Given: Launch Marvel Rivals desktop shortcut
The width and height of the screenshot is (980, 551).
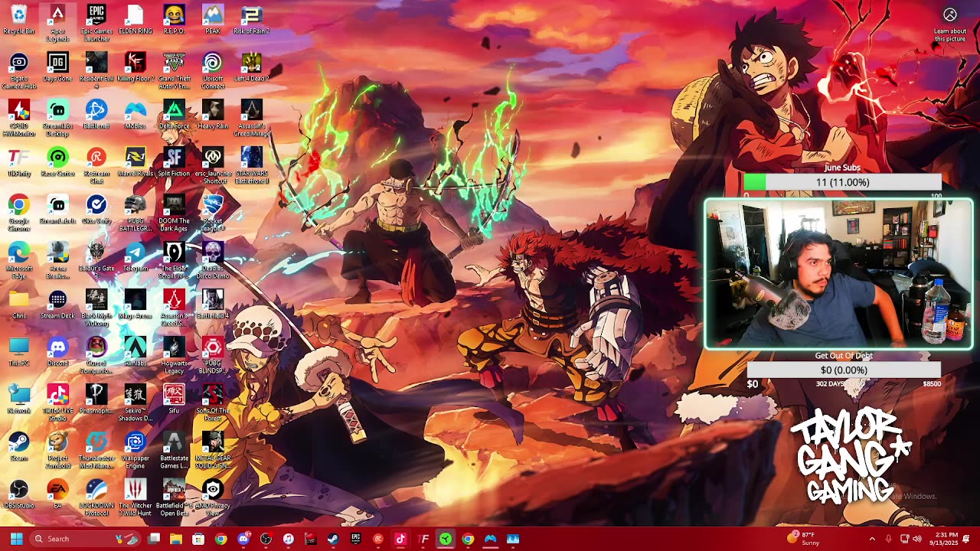Looking at the screenshot, I should (136, 163).
